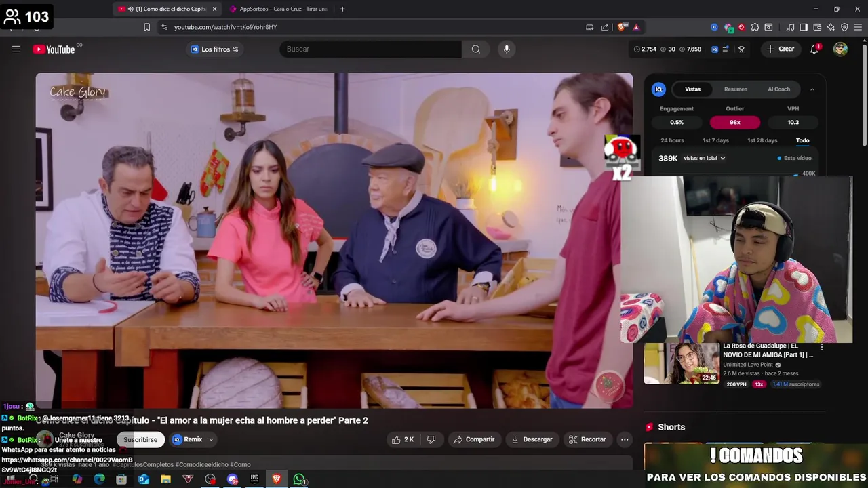
Task: Click the video player area
Action: [x=334, y=241]
